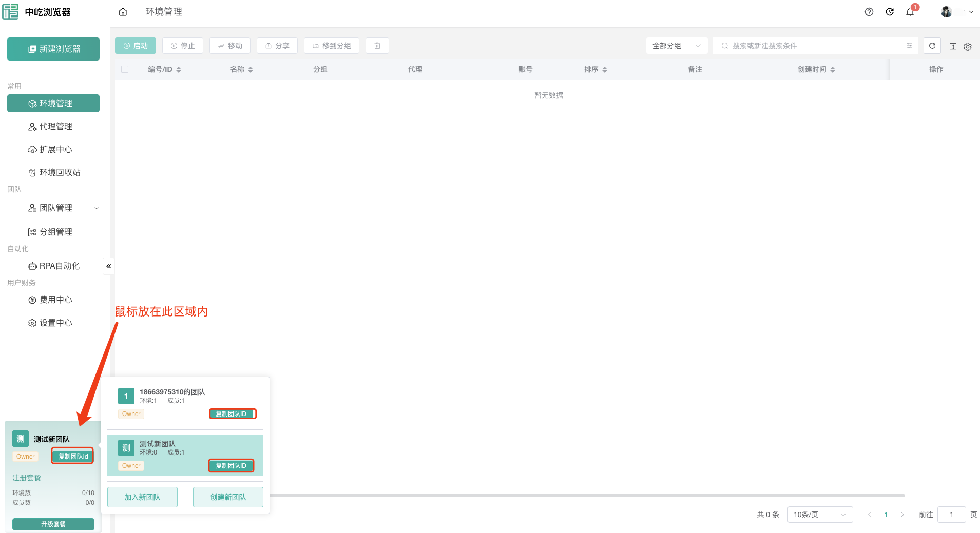
Task: Open the 全部分组 dropdown
Action: pos(676,46)
